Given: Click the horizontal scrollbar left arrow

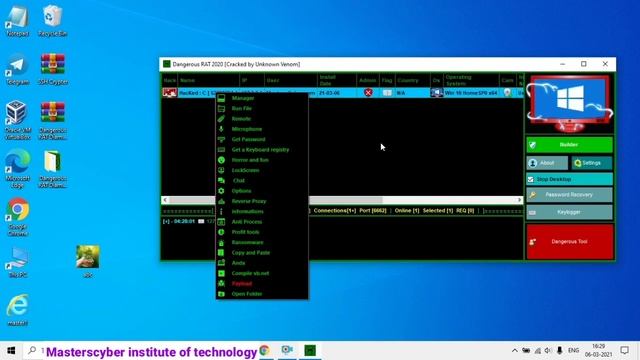Looking at the screenshot, I should pyautogui.click(x=165, y=200).
